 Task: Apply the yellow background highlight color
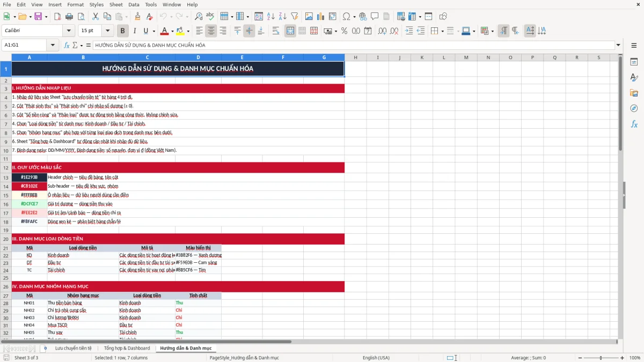click(180, 31)
